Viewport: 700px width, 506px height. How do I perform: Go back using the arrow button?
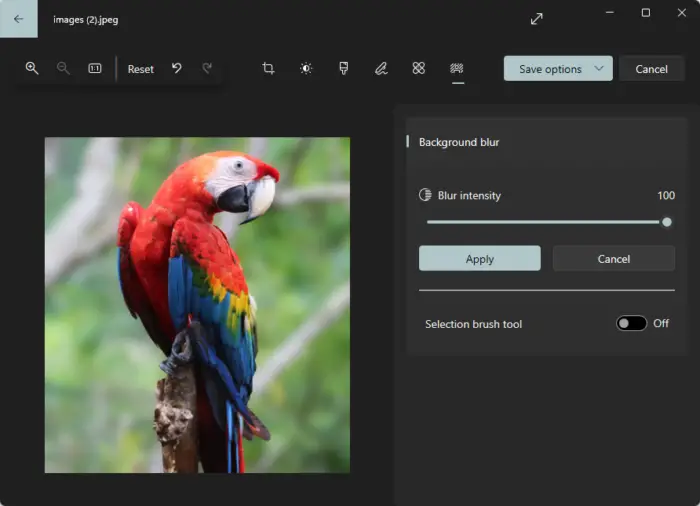pyautogui.click(x=18, y=19)
